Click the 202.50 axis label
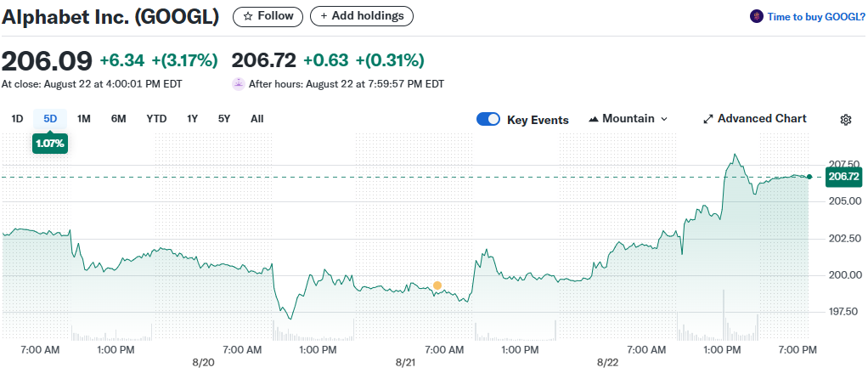 click(844, 239)
